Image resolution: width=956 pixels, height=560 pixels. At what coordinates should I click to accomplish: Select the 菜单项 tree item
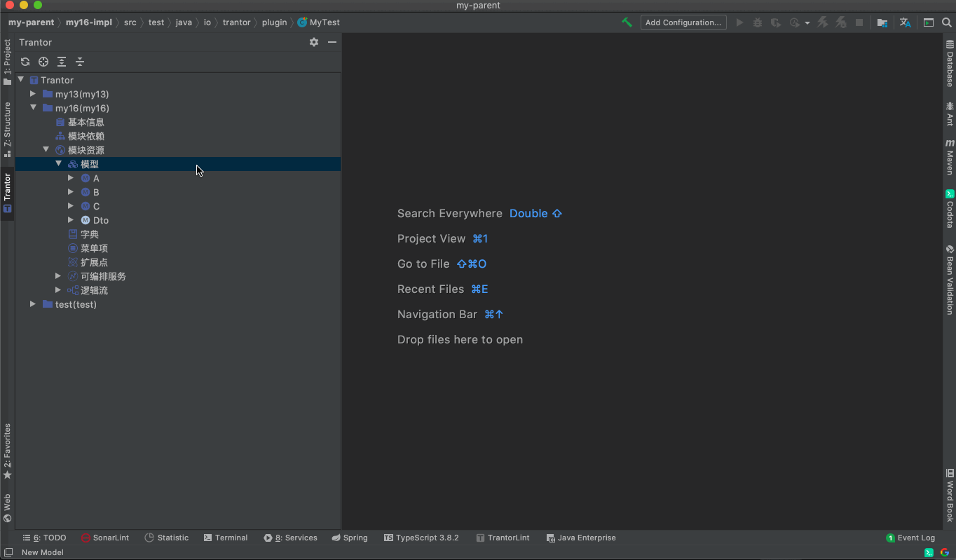pos(178,248)
